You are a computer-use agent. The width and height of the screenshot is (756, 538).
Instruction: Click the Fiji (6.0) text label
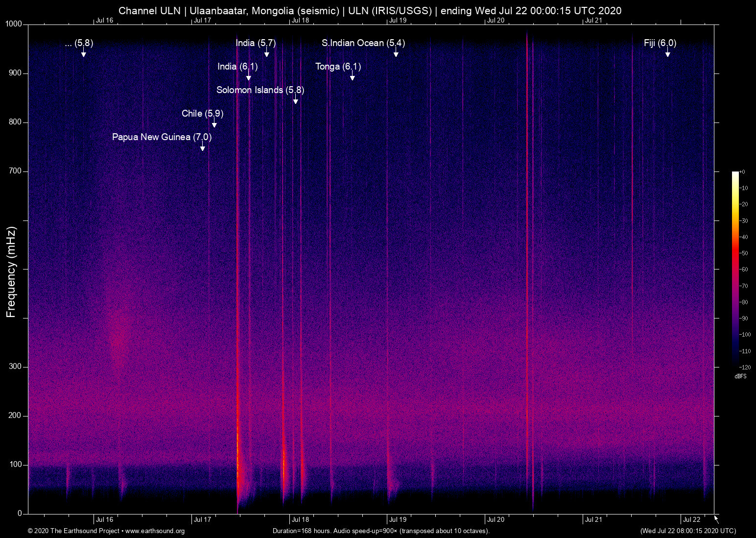660,43
